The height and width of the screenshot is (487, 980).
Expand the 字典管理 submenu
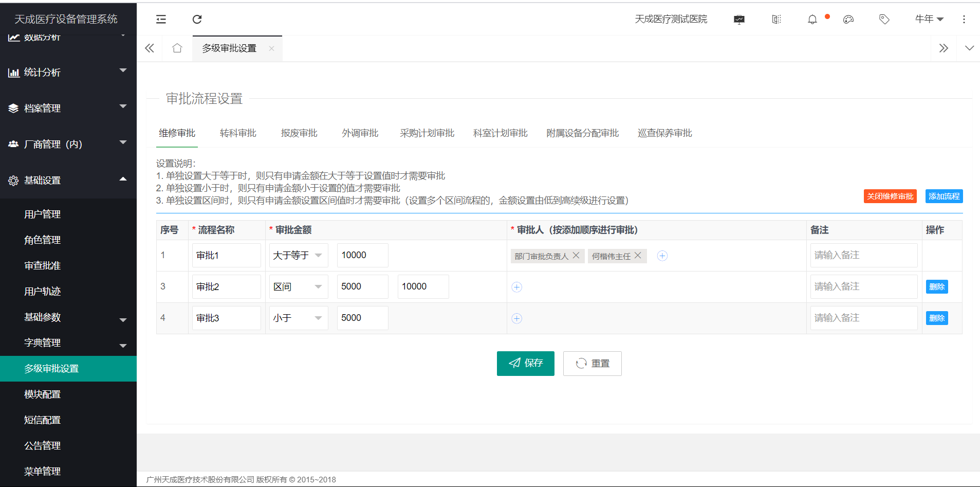pos(68,342)
